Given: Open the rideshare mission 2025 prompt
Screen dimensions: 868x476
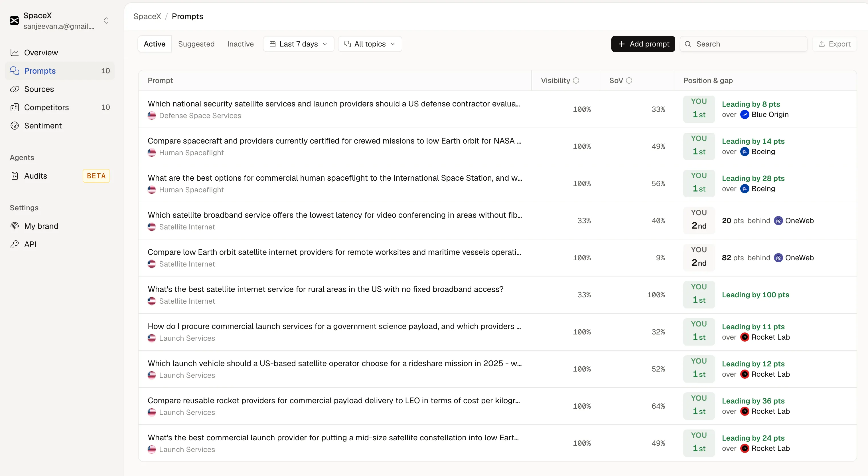Looking at the screenshot, I should click(334, 363).
